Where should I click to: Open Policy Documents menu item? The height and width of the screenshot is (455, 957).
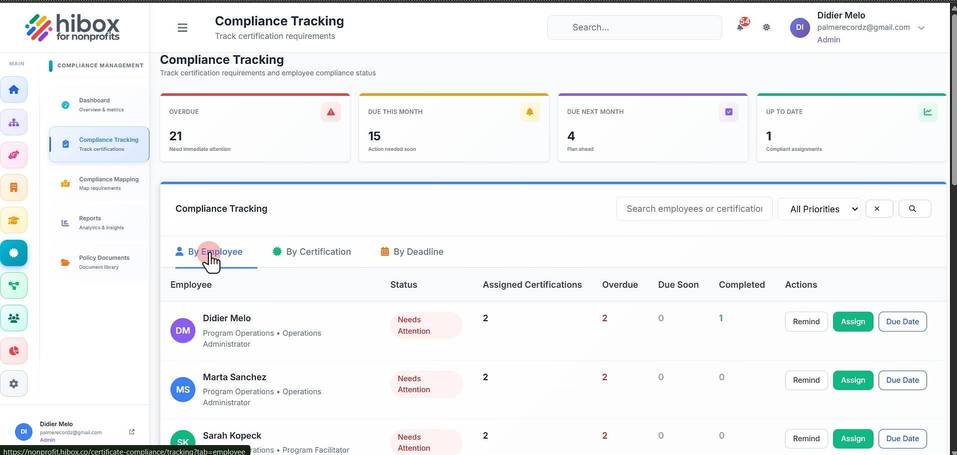click(x=99, y=262)
